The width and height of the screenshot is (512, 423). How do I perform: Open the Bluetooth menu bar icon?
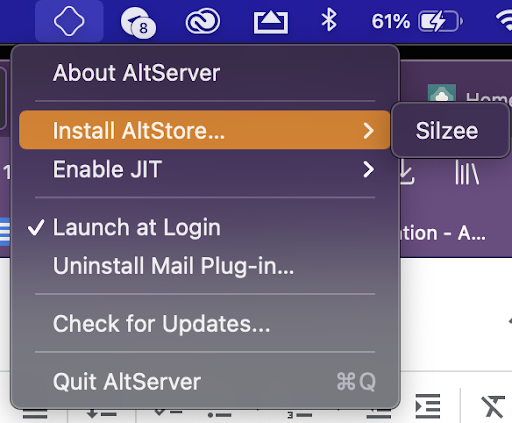click(329, 20)
